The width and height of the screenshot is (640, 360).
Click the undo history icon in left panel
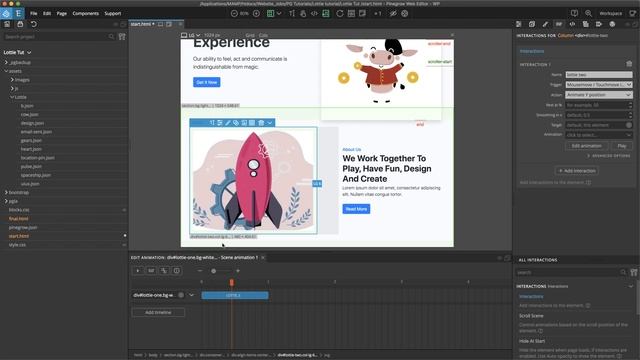pyautogui.click(x=33, y=24)
